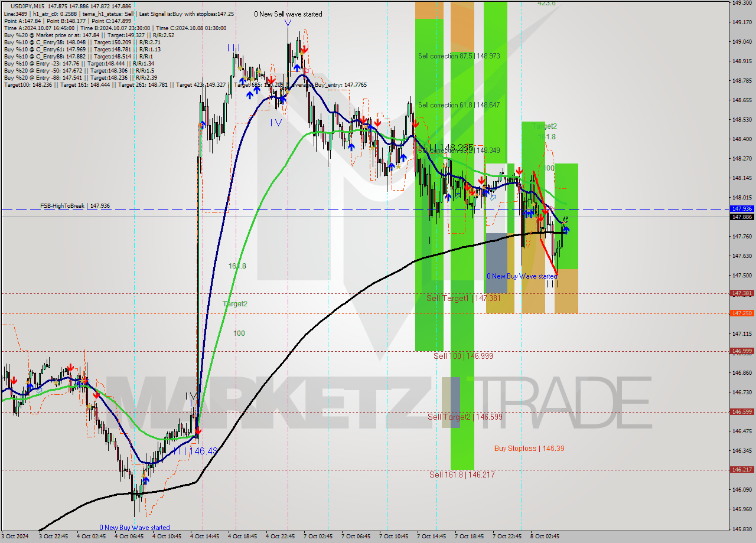The width and height of the screenshot is (756, 543).
Task: Click the 146.217 price tag on the price axis
Action: coord(742,470)
